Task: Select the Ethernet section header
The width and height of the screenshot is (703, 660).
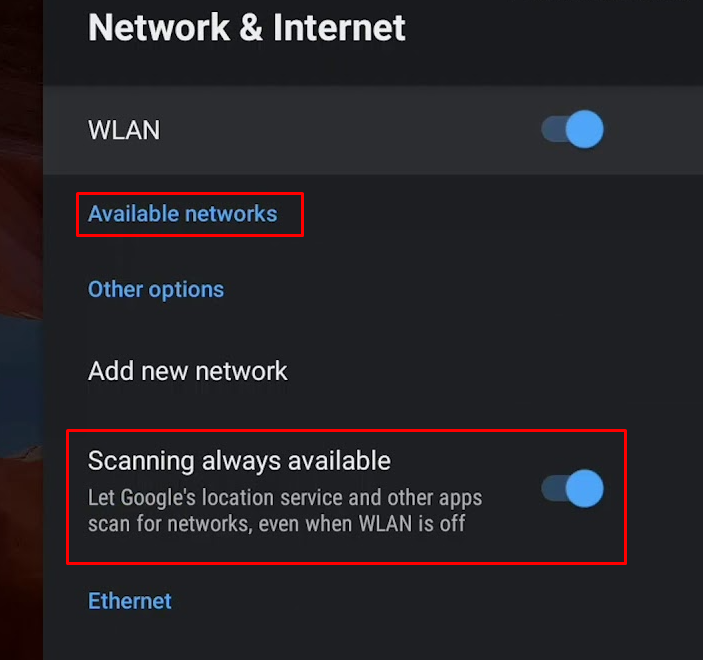Action: tap(130, 601)
